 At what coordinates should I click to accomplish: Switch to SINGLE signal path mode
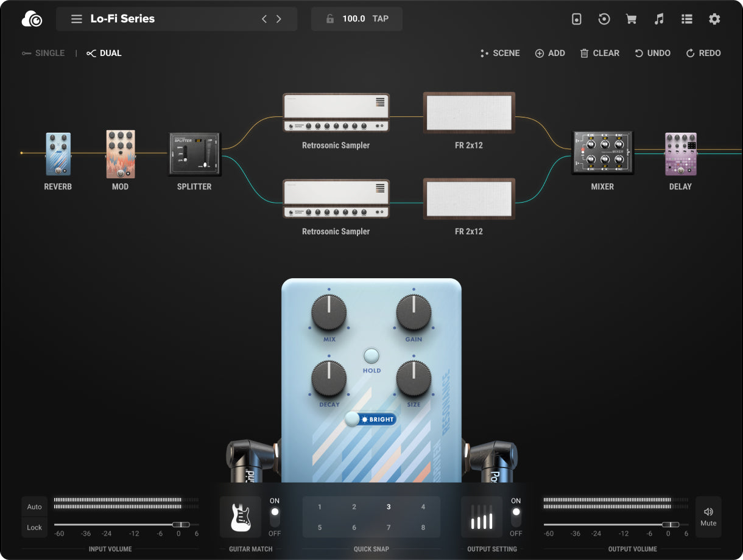pos(43,54)
